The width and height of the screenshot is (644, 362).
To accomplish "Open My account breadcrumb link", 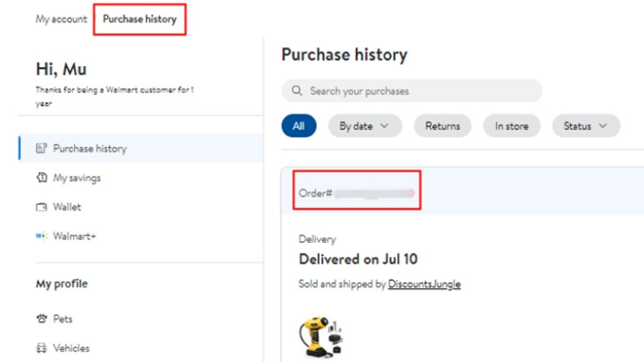I will click(x=61, y=19).
